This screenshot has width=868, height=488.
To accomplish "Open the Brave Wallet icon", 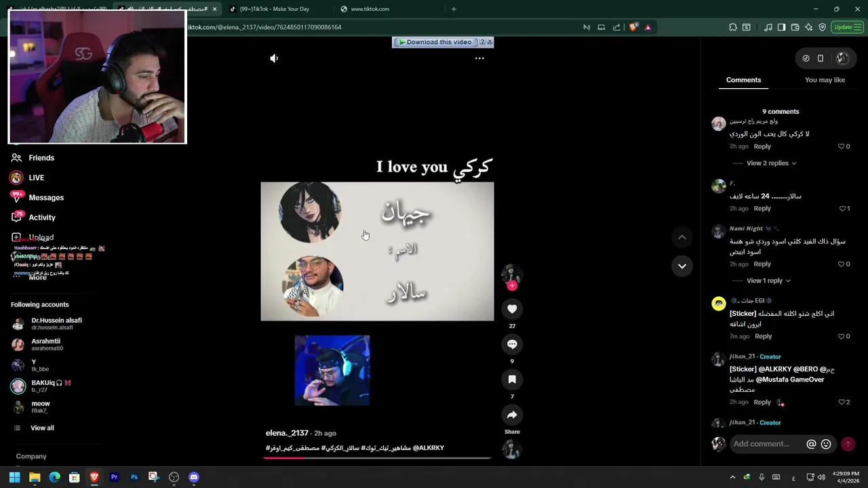I will click(x=795, y=27).
